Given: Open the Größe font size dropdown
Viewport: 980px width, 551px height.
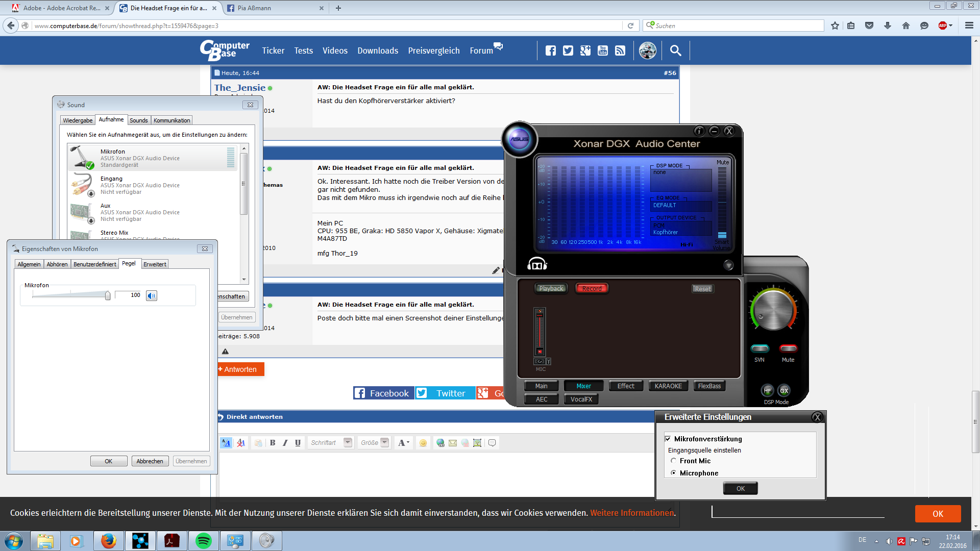Looking at the screenshot, I should click(x=385, y=442).
